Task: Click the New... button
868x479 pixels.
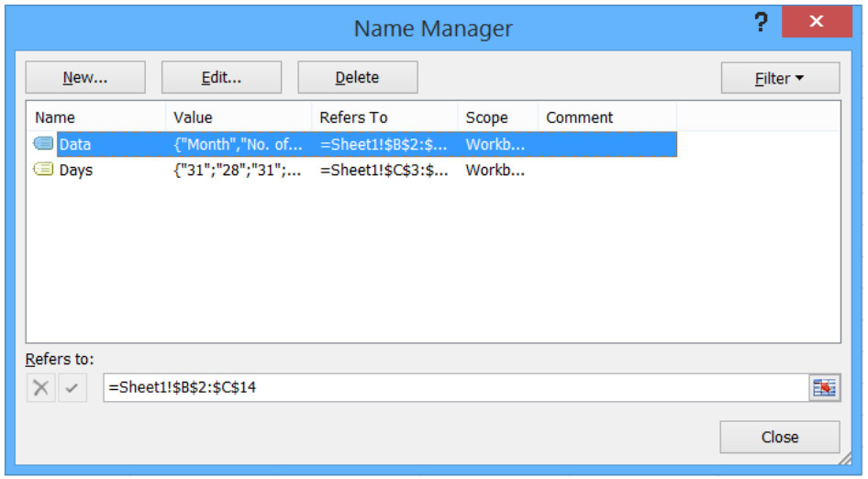Action: 85,77
